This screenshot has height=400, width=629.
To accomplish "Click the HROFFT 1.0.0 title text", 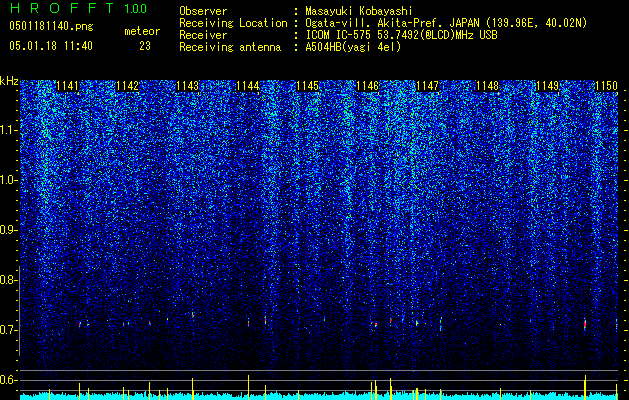I will tap(78, 8).
